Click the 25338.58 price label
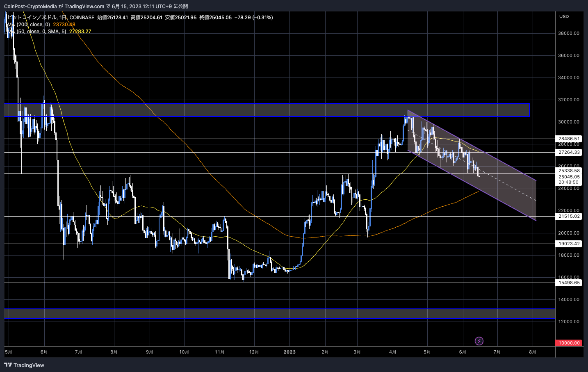This screenshot has width=588, height=372. [569, 171]
